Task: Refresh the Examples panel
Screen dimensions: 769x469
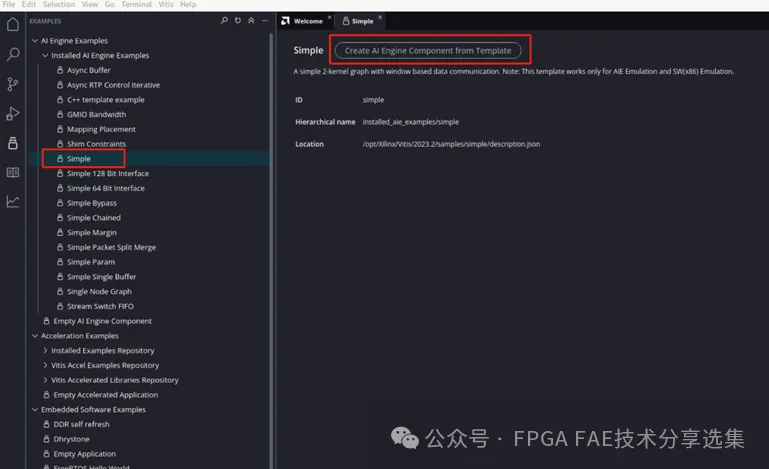Action: (238, 21)
